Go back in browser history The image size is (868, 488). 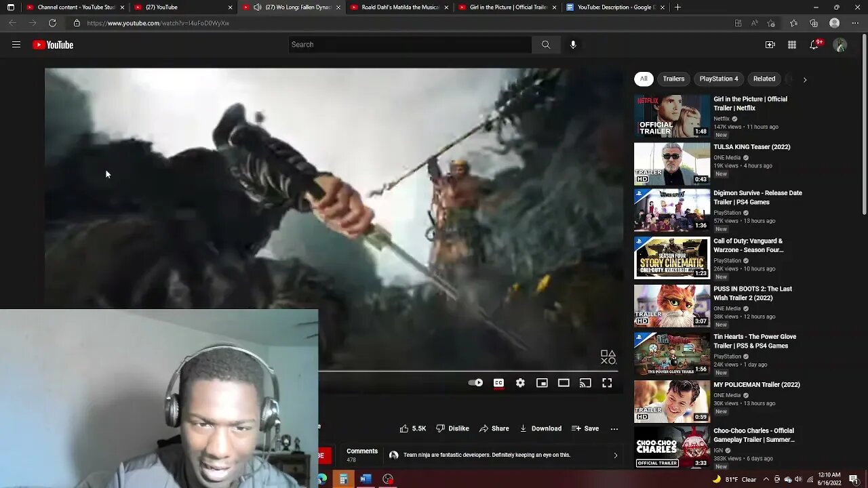coord(12,23)
